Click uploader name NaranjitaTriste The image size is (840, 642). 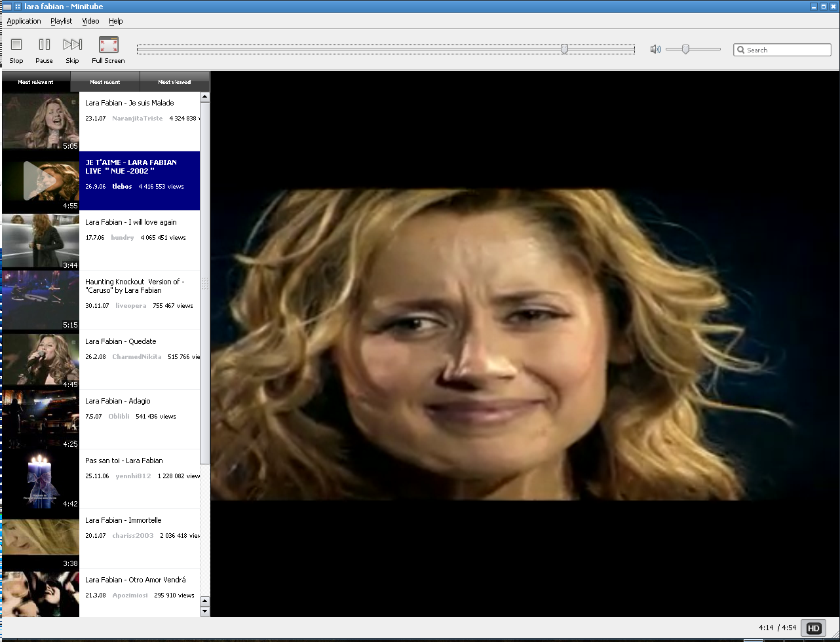138,119
